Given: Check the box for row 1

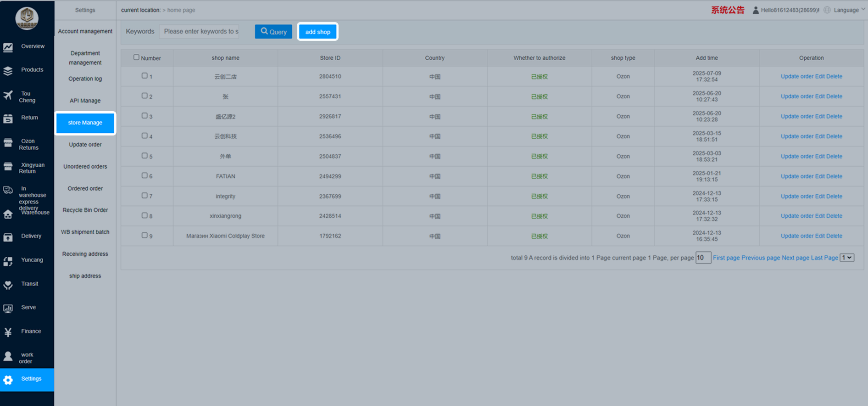Looking at the screenshot, I should pos(145,76).
